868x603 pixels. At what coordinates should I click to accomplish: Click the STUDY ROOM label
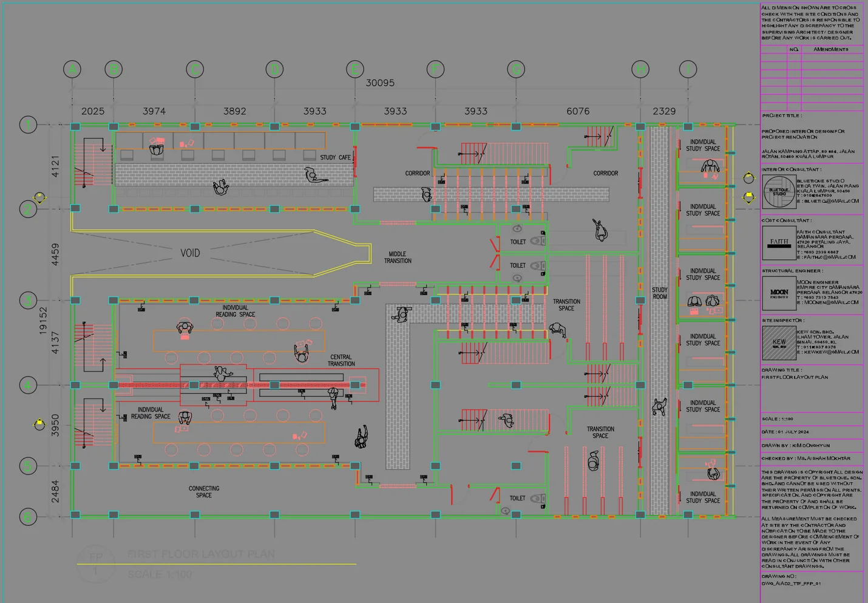click(660, 293)
